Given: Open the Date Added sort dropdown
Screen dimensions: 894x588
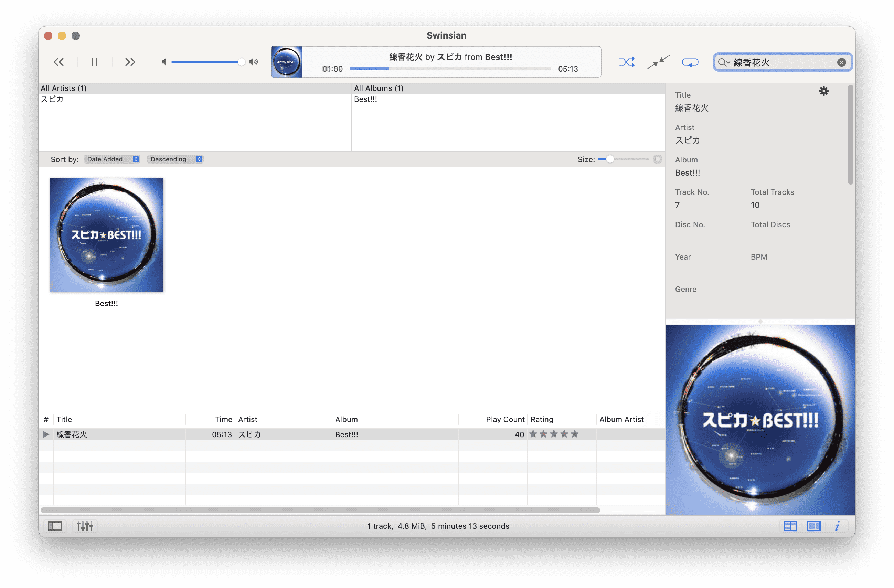Looking at the screenshot, I should [112, 159].
